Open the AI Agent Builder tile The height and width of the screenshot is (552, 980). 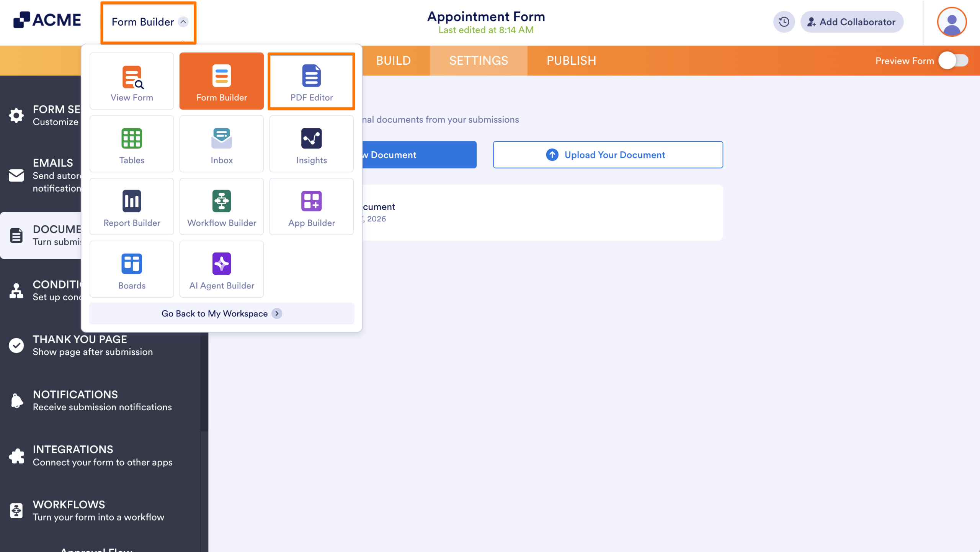[x=222, y=269]
